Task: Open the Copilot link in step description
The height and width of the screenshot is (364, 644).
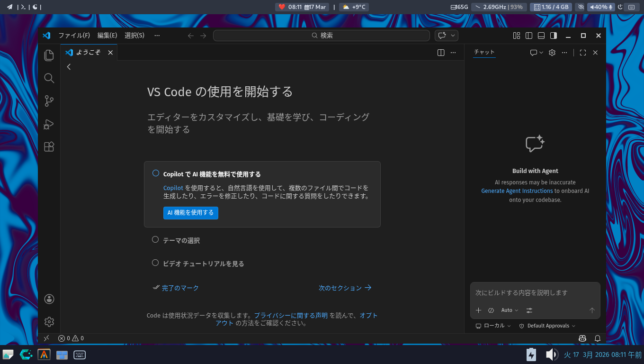Action: coord(173,188)
